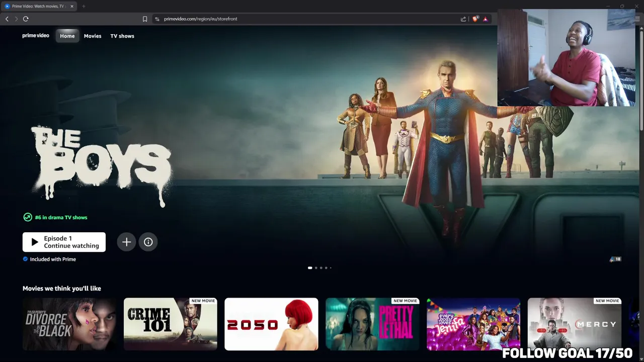Click the browser forward arrow
Image resolution: width=644 pixels, height=362 pixels.
(x=16, y=19)
